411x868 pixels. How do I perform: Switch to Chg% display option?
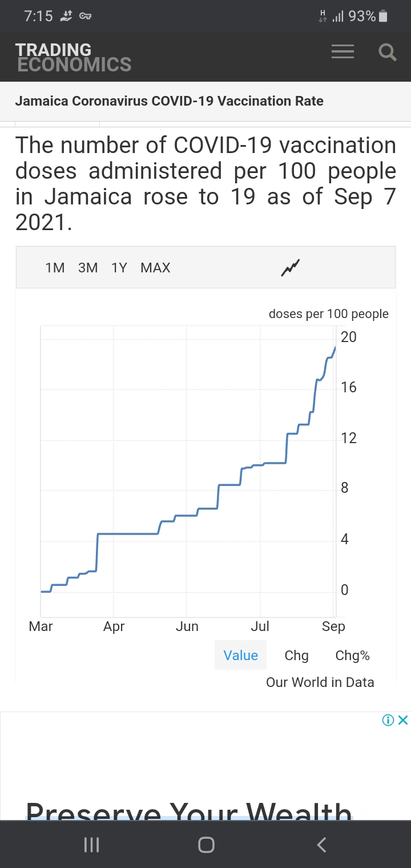coord(352,655)
